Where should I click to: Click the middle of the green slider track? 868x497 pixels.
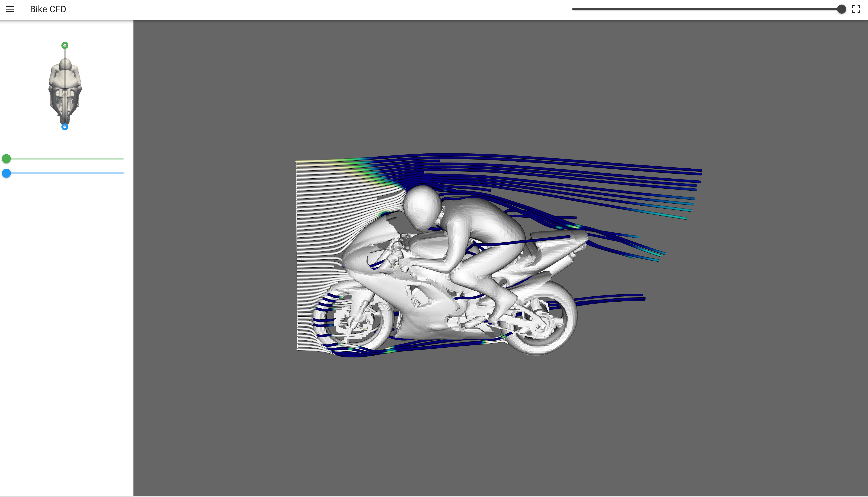pyautogui.click(x=65, y=159)
